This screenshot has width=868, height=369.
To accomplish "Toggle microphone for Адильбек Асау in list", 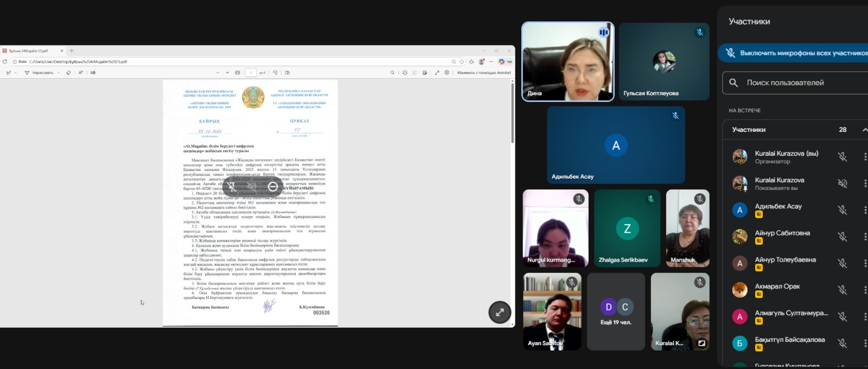I will coord(842,210).
